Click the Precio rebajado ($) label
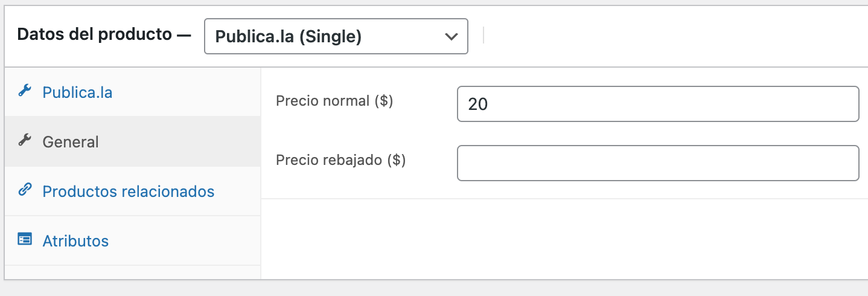The height and width of the screenshot is (296, 868). [x=340, y=161]
